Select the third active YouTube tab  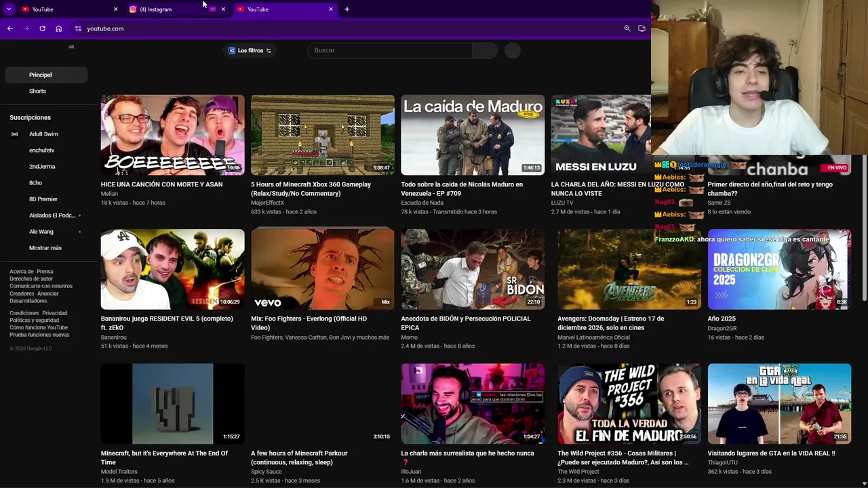285,9
